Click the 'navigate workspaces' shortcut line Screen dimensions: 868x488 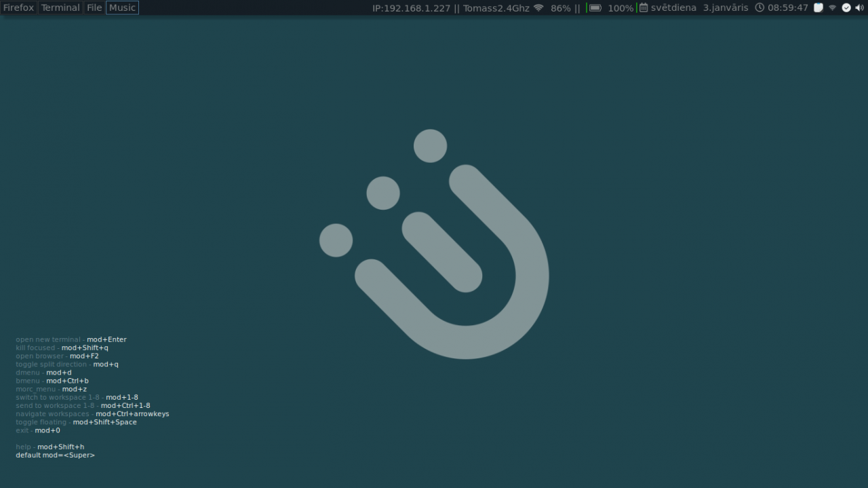tap(92, 414)
